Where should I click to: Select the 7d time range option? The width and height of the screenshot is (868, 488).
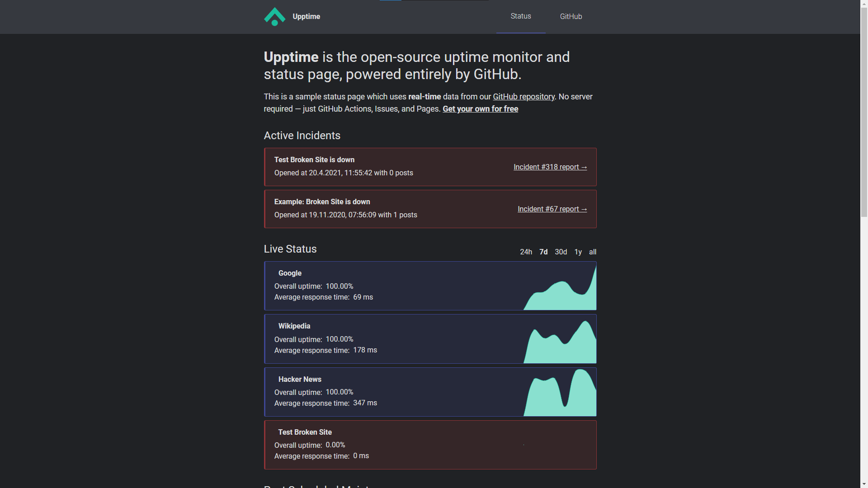click(x=543, y=252)
